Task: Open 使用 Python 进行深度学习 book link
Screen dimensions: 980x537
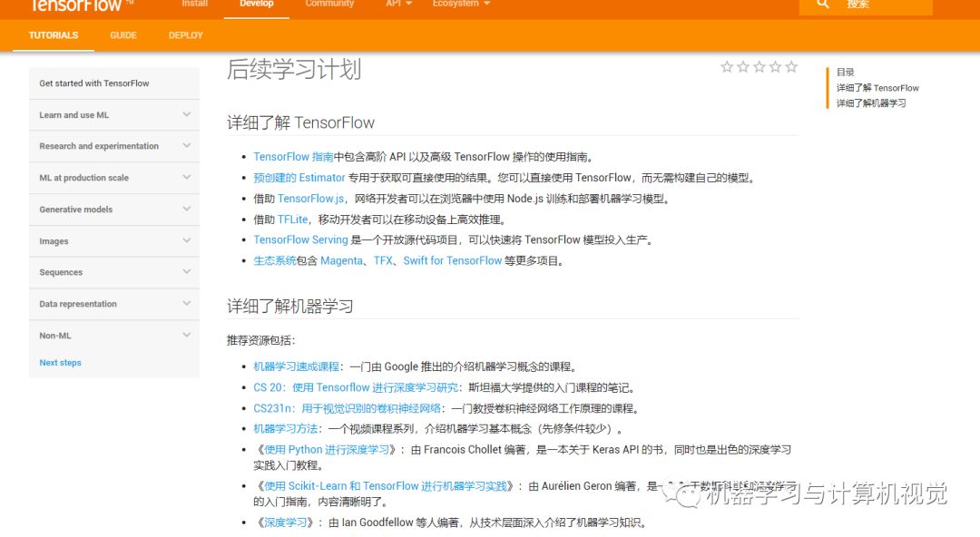Action: tap(327, 450)
